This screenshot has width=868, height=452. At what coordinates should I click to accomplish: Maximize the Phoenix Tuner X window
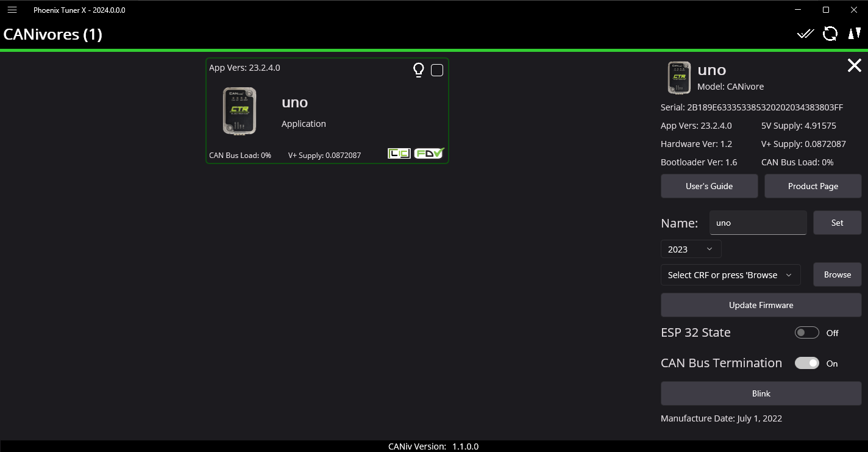click(x=826, y=10)
